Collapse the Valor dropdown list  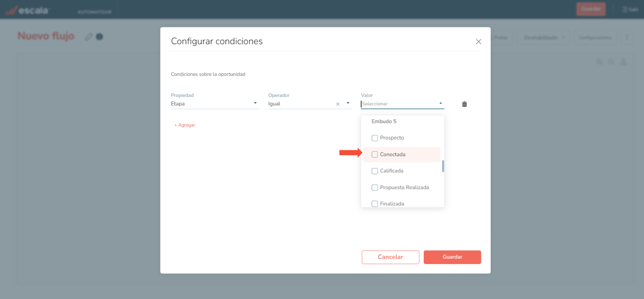[x=441, y=103]
